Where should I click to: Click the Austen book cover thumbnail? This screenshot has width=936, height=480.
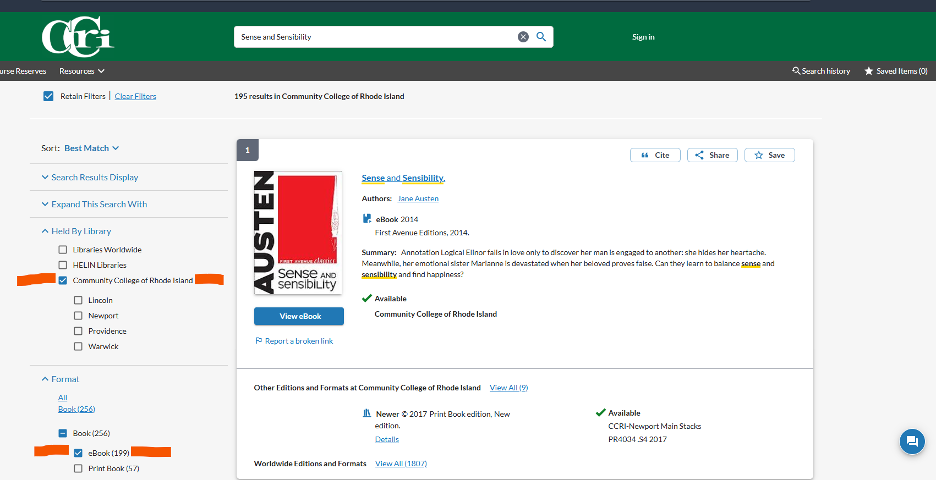(298, 232)
